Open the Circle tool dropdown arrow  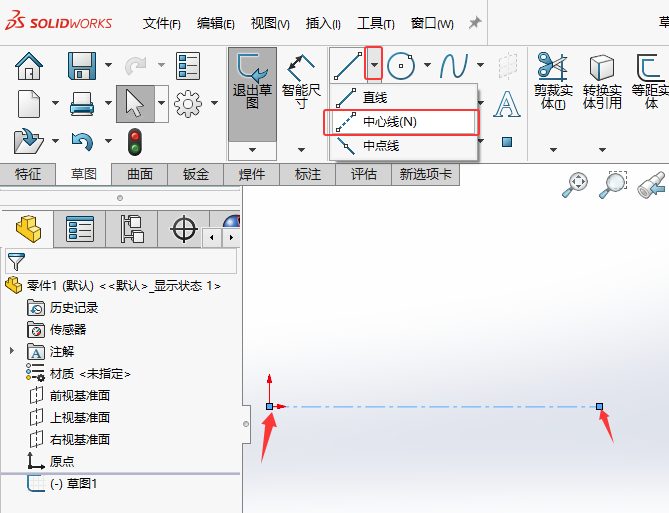coord(427,65)
